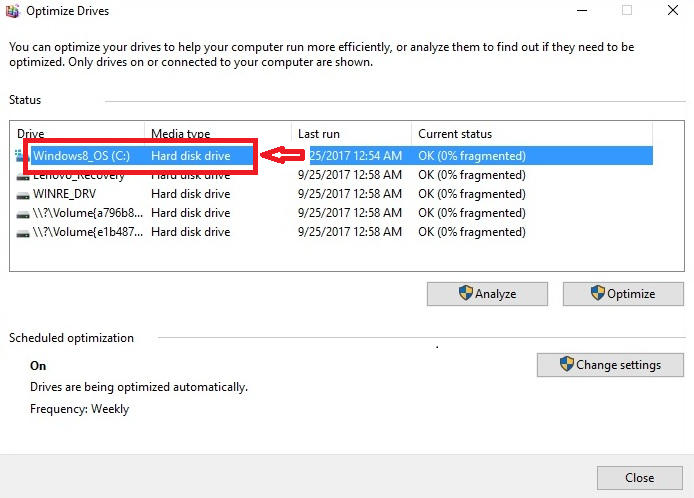Open Change settings for scheduled optimization
Image resolution: width=694 pixels, height=498 pixels.
610,365
